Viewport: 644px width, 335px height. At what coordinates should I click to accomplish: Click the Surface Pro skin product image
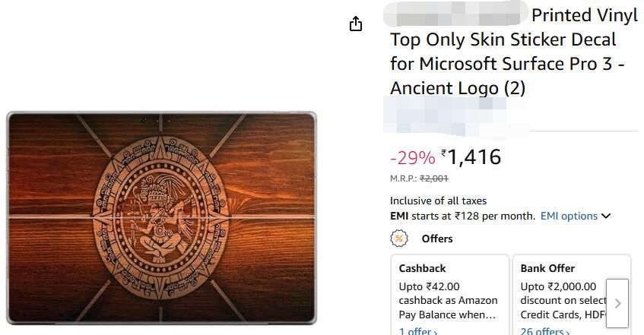coord(161,217)
